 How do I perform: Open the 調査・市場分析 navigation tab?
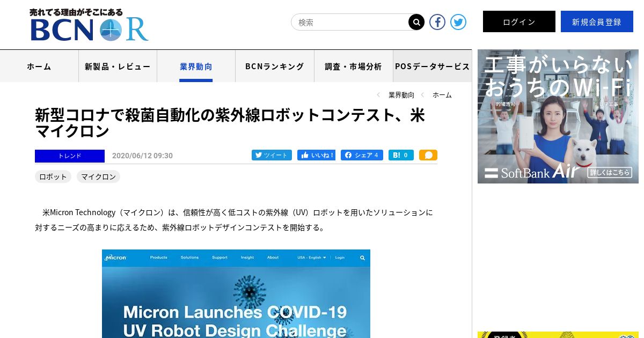(353, 66)
